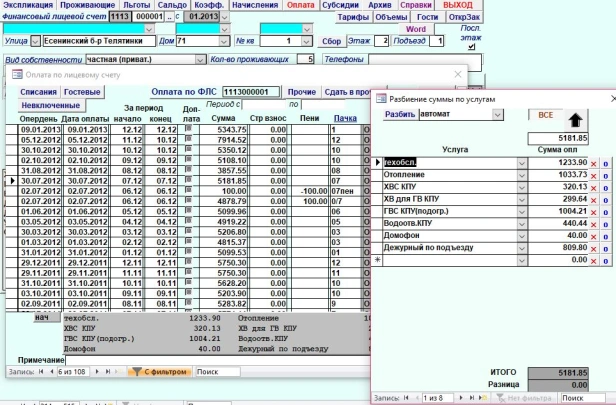616x405 pixels.
Task: Click the ВСЕ colored box
Action: point(546,114)
